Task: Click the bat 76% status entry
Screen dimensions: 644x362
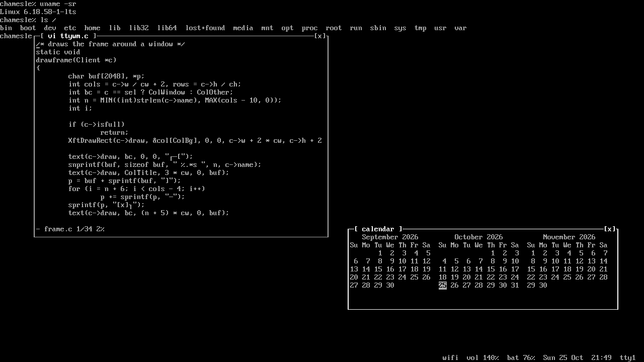Action: [x=521, y=358]
